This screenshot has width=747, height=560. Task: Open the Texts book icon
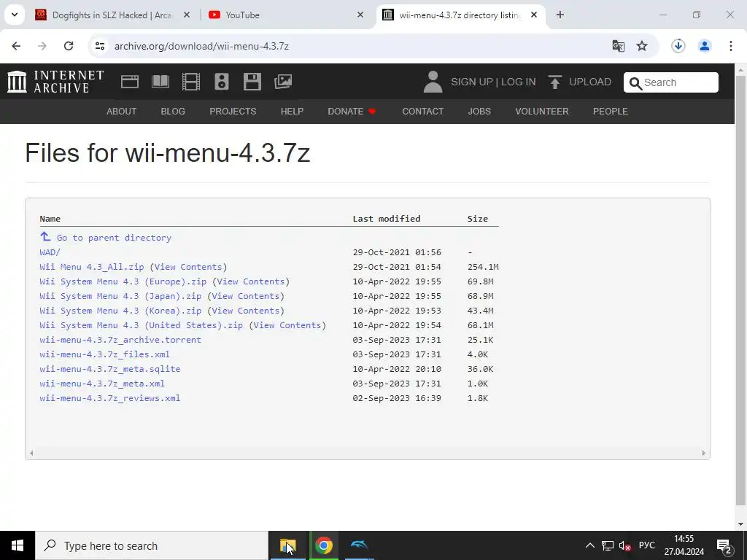pyautogui.click(x=160, y=82)
